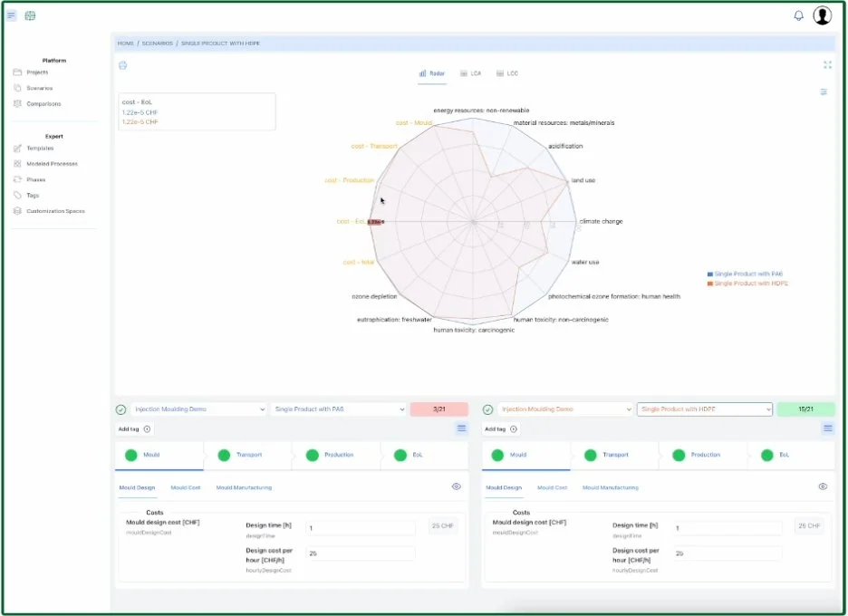848x616 pixels.
Task: Switch to the LCC view tab
Action: (x=506, y=73)
